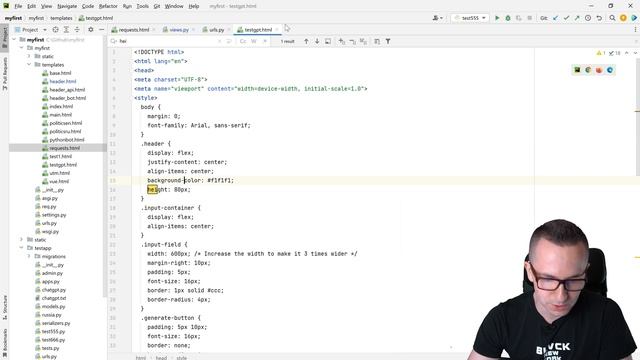Open Project panel gear settings
The height and width of the screenshot is (360, 640).
(x=91, y=30)
